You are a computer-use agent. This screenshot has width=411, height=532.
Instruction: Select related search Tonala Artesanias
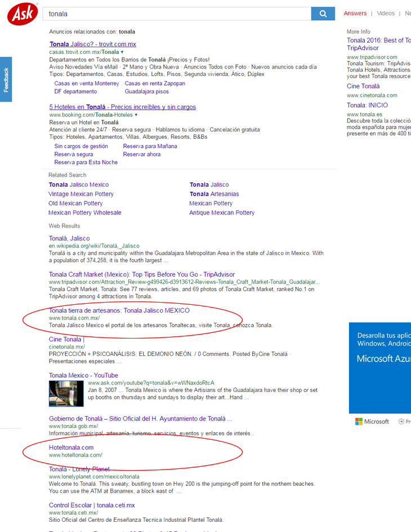click(214, 194)
